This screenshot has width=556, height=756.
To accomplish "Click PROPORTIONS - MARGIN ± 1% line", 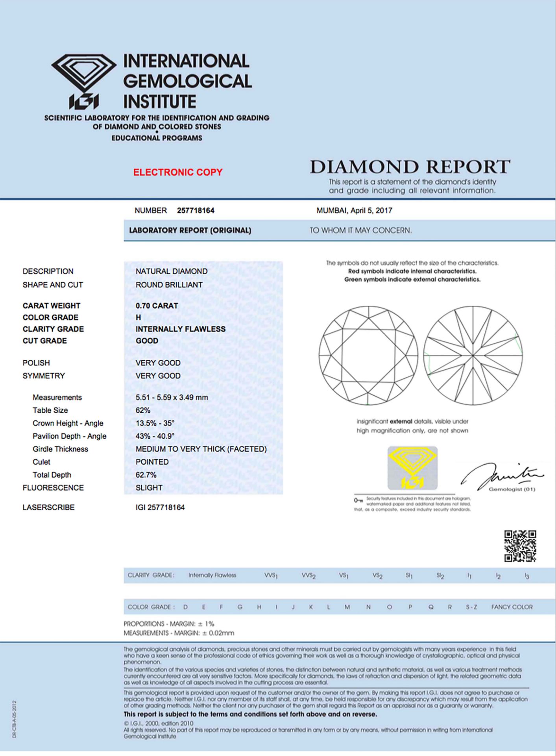I will [169, 624].
